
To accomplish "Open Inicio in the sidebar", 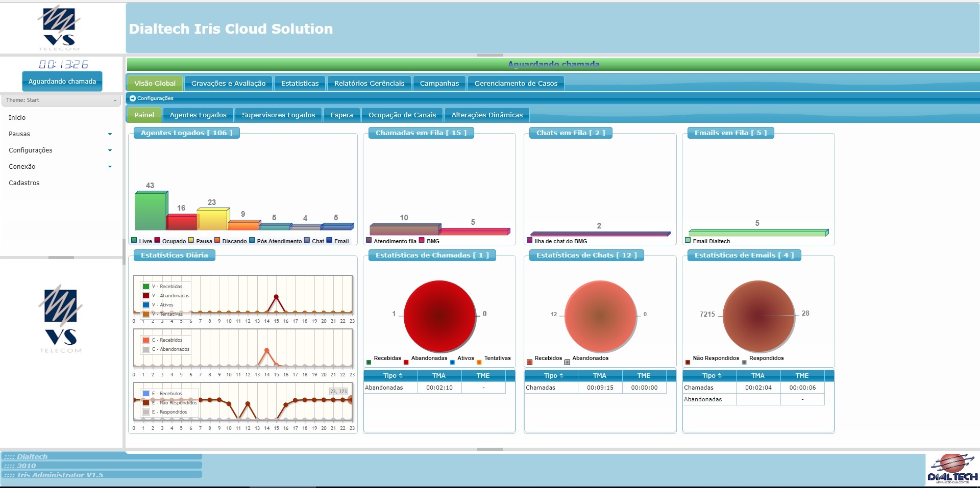I will [17, 117].
